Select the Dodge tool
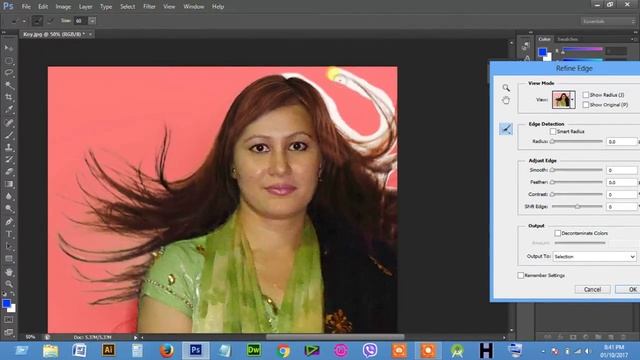Screen dimensions: 640x360 pos(9,209)
